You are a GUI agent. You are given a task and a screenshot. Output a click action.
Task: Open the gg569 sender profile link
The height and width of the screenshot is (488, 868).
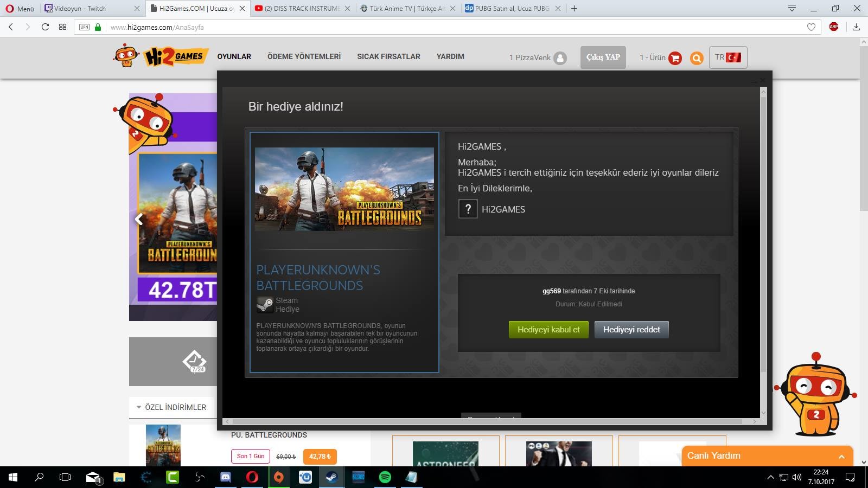point(551,291)
